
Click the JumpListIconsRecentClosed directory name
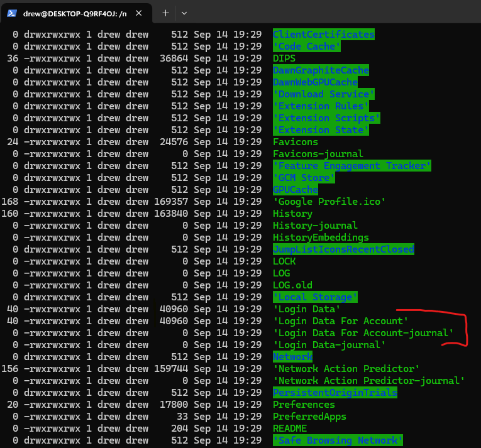click(x=343, y=249)
